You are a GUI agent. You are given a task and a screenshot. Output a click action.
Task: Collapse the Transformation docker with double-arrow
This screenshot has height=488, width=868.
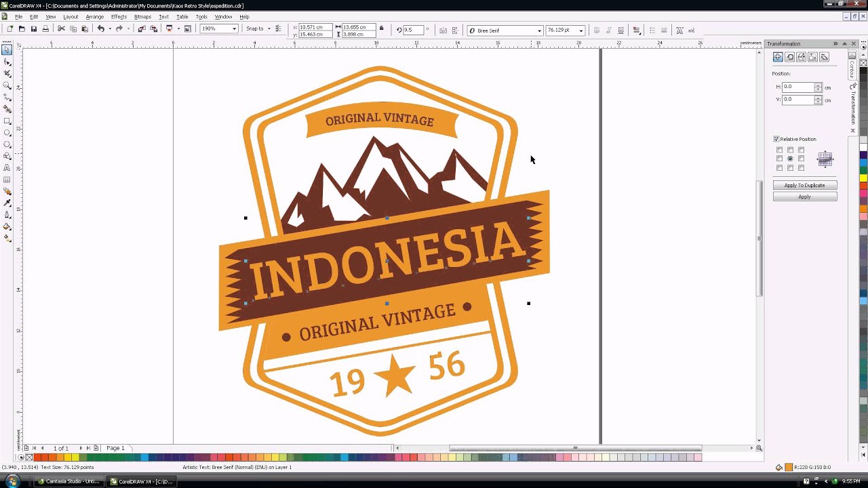pos(835,43)
